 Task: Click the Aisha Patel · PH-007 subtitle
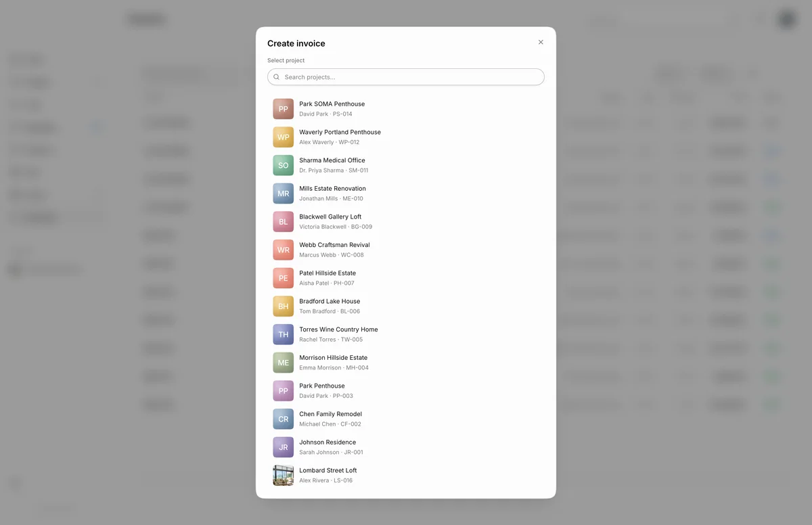click(x=327, y=283)
